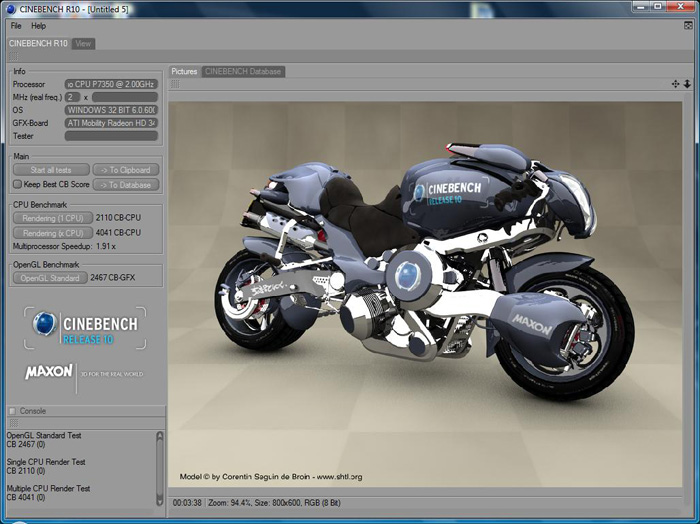
Task: Minimize the CINEBENCH window
Action: click(643, 6)
